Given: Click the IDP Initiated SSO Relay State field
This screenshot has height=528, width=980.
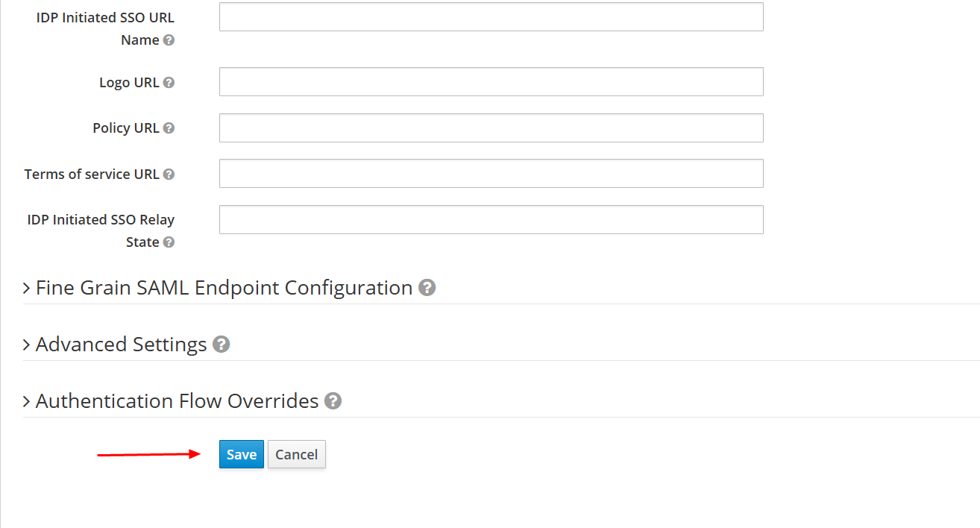Looking at the screenshot, I should [491, 219].
